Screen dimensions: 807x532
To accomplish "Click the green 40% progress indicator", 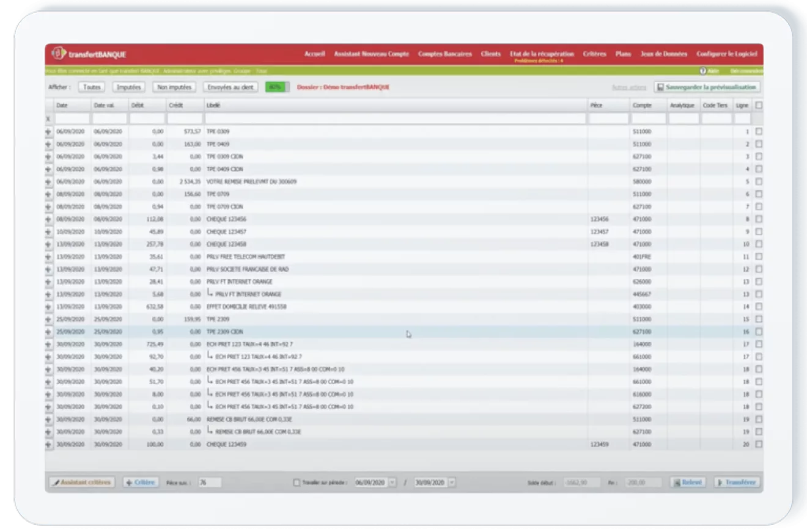I will tap(277, 87).
